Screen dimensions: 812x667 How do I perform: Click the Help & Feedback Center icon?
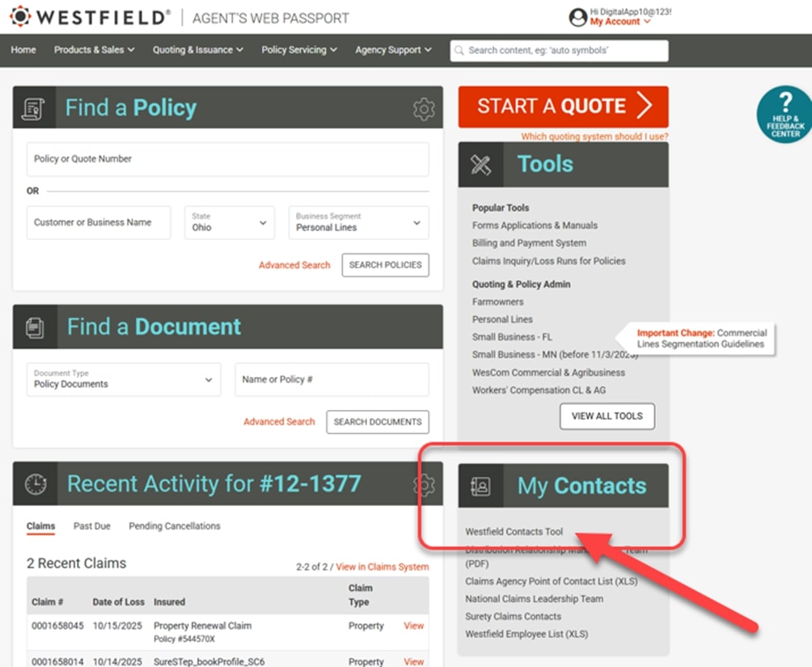[x=785, y=116]
